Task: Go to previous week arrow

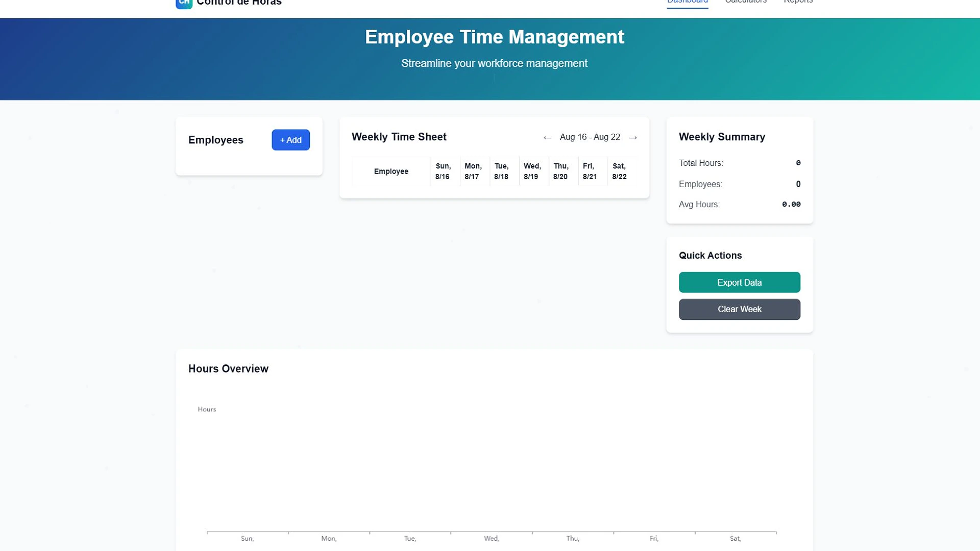Action: [x=547, y=138]
